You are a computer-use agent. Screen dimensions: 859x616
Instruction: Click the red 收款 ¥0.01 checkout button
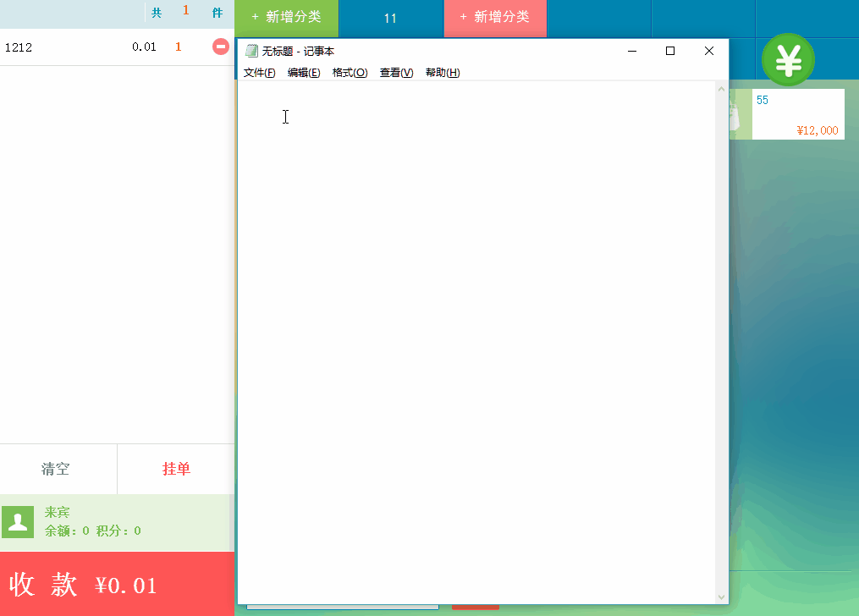tap(118, 584)
